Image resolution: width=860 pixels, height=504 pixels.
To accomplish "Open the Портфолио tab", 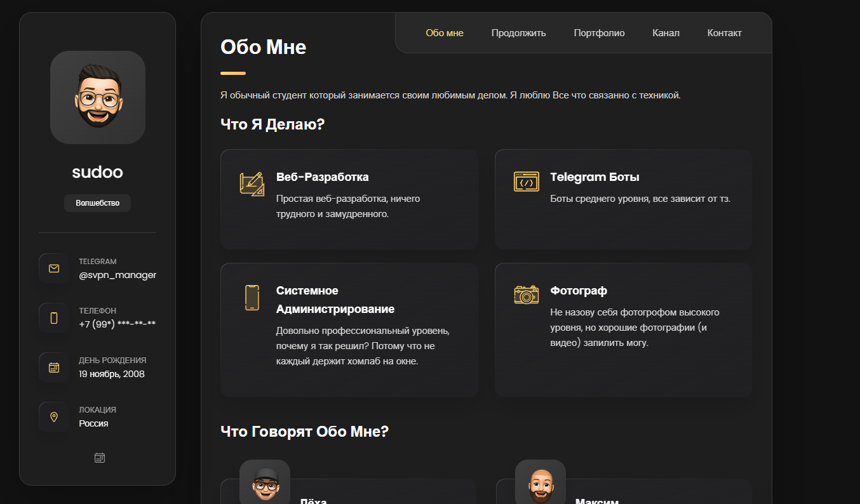I will [599, 33].
